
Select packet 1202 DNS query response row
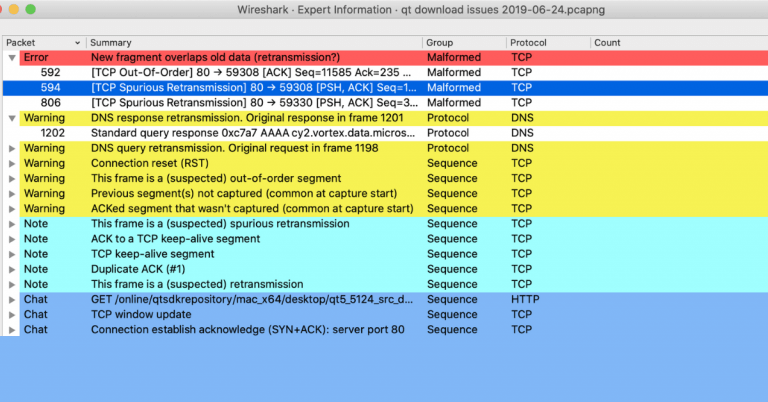point(250,133)
